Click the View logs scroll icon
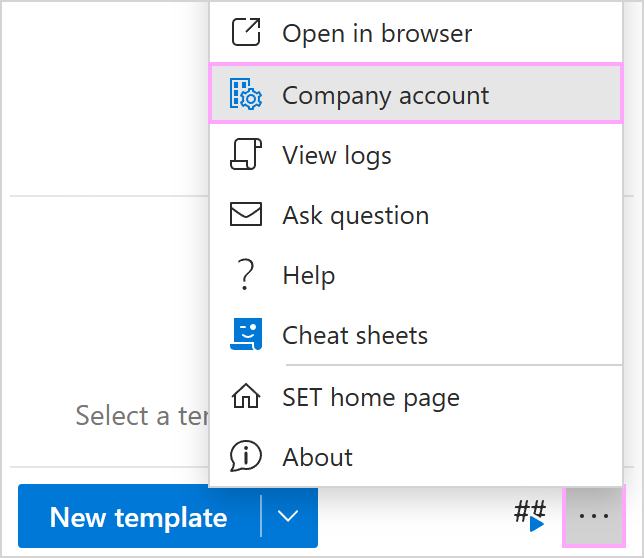 pyautogui.click(x=246, y=154)
